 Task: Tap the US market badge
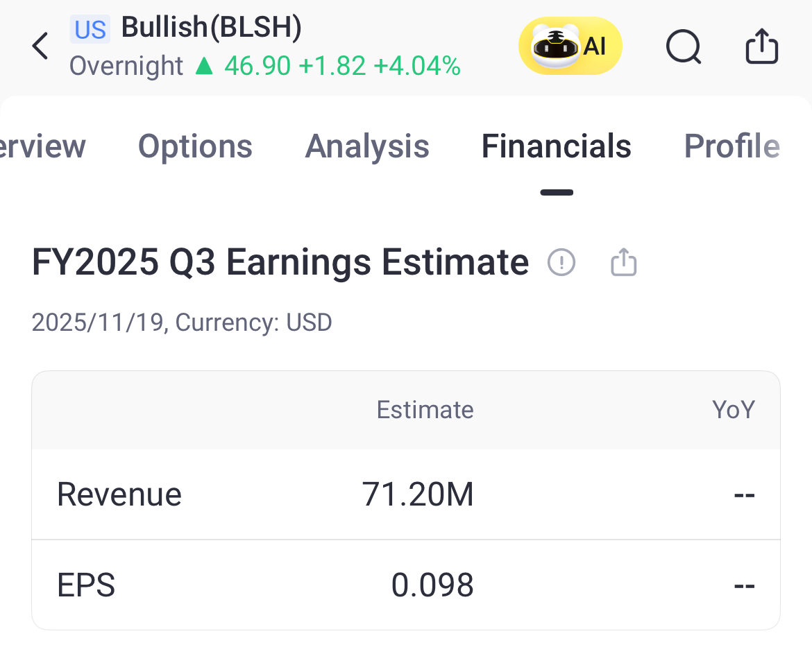click(90, 30)
